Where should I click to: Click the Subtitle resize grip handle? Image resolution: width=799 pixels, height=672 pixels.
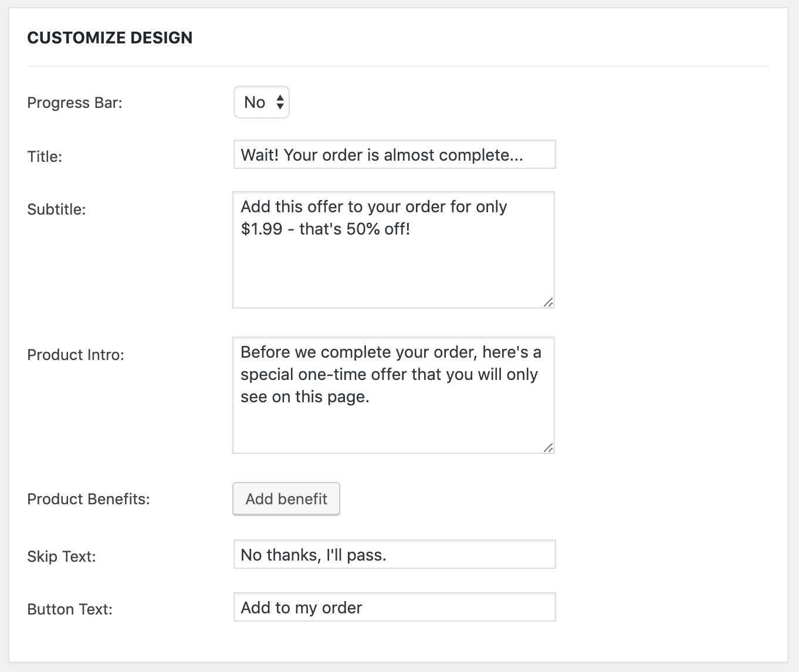click(550, 303)
